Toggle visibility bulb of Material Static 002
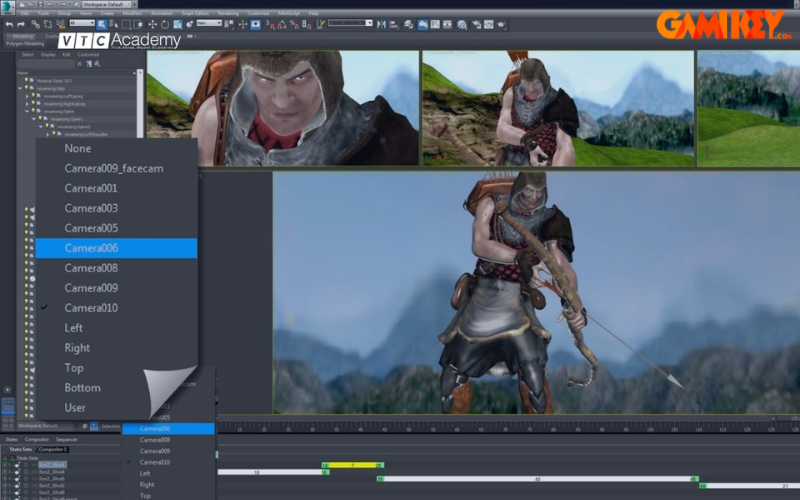This screenshot has width=800, height=500. [x=27, y=81]
